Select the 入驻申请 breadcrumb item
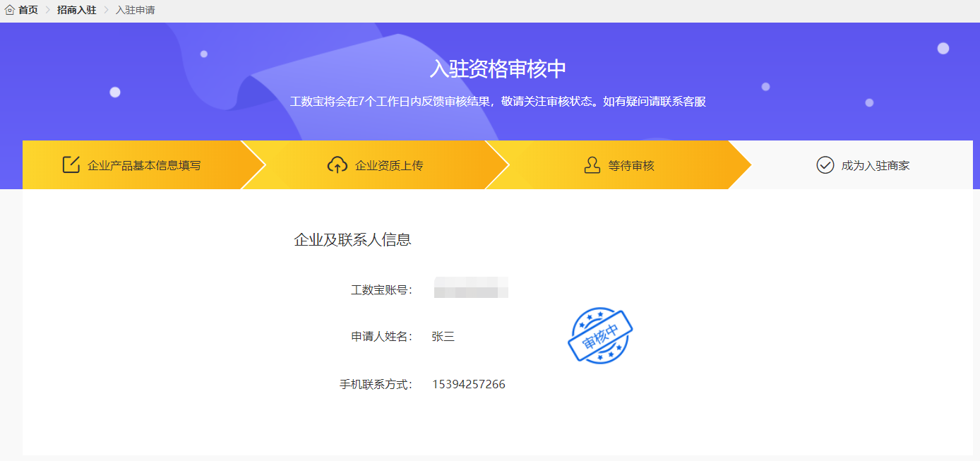This screenshot has height=461, width=980. coord(135,10)
